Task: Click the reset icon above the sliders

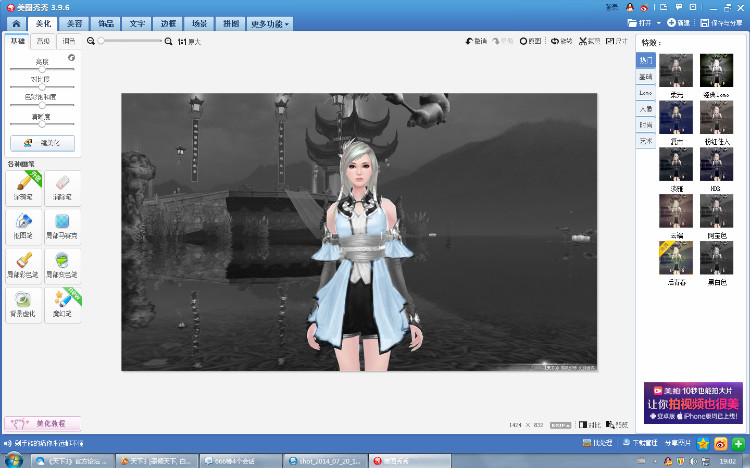Action: [71, 57]
